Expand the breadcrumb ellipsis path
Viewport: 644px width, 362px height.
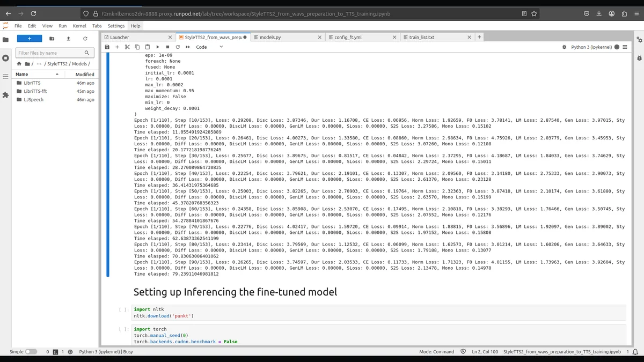tap(39, 64)
